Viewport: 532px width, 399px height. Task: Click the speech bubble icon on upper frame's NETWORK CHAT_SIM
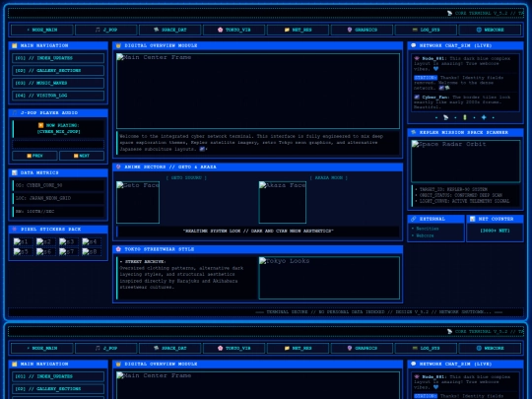[x=413, y=45]
